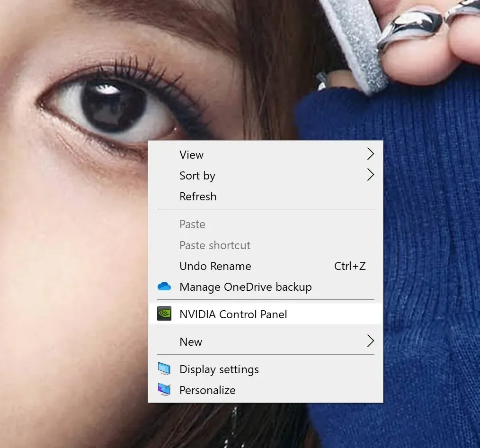Click the greyed-out Paste option
Screen dimensions: 480x448
click(192, 224)
